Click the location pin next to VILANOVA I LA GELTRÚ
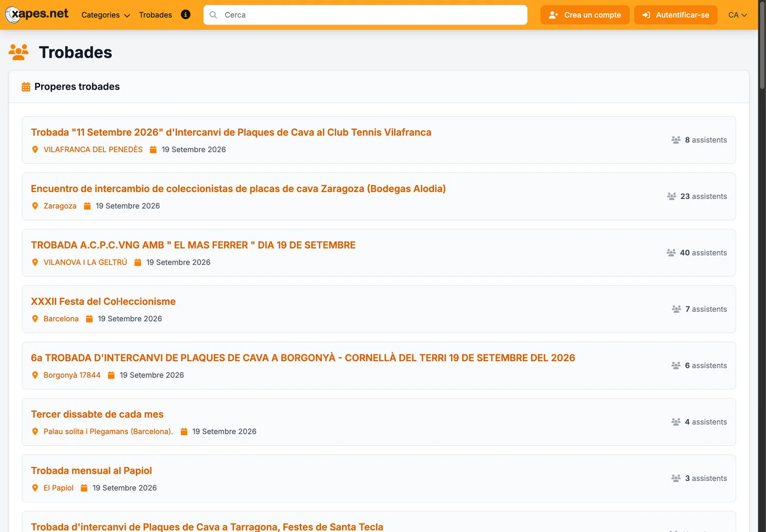Viewport: 766px width, 532px height. point(35,262)
